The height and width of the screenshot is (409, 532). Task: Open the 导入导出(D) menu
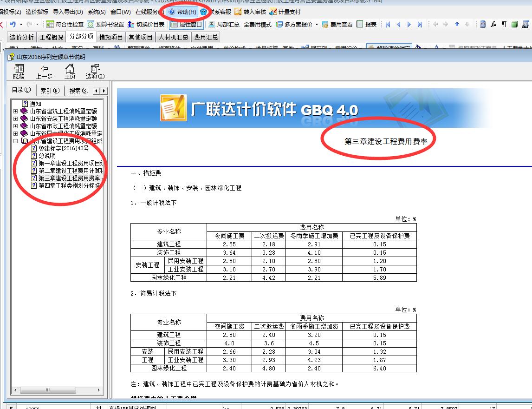68,12
